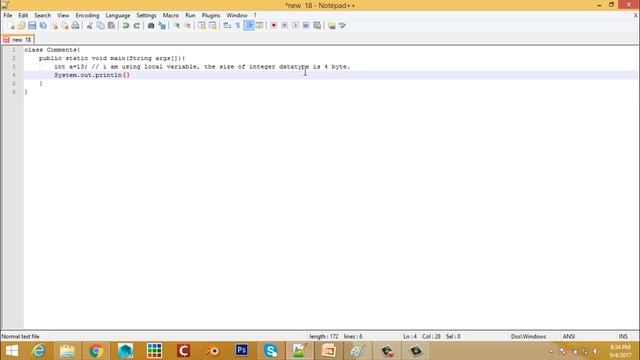Screen dimensions: 640x360
Task: Click the Paste toolbar icon
Action: pos(111,26)
